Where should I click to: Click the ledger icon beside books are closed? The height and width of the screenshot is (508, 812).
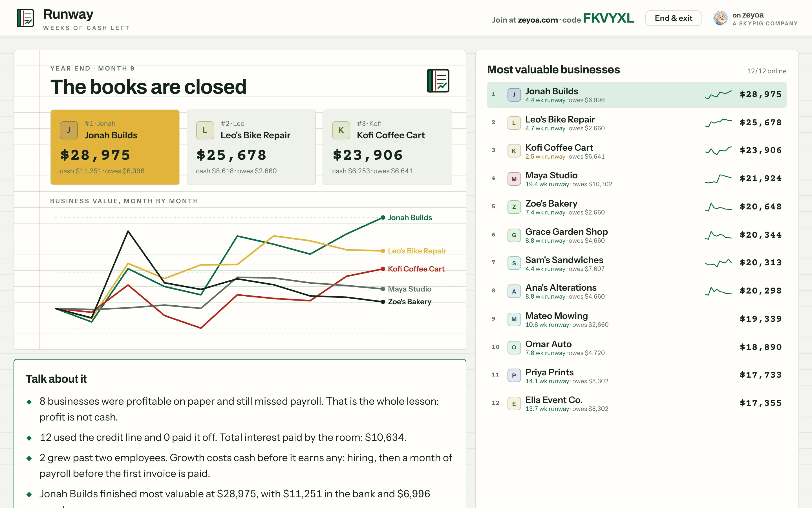click(438, 81)
